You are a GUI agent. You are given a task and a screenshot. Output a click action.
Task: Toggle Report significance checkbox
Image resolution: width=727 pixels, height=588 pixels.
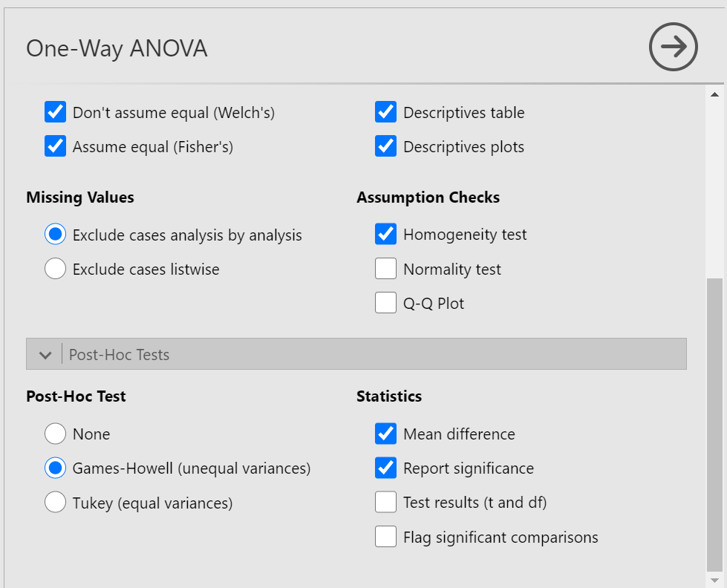(x=385, y=468)
